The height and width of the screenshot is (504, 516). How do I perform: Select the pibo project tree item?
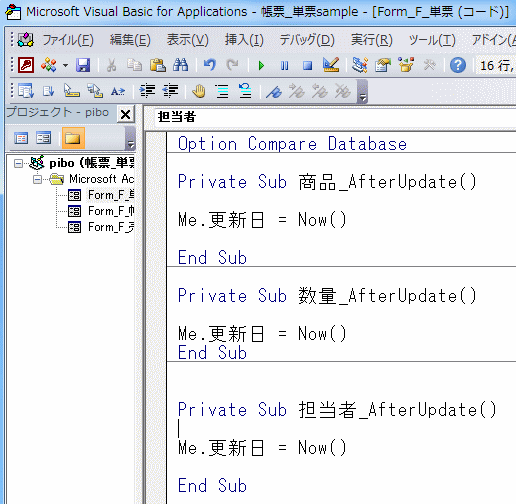tap(92, 163)
